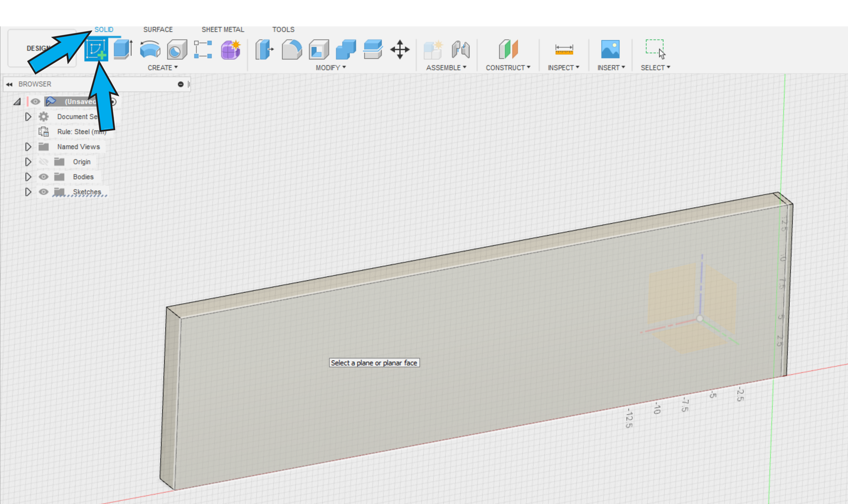
Task: Click the Move/Copy arrows icon
Action: [x=400, y=50]
